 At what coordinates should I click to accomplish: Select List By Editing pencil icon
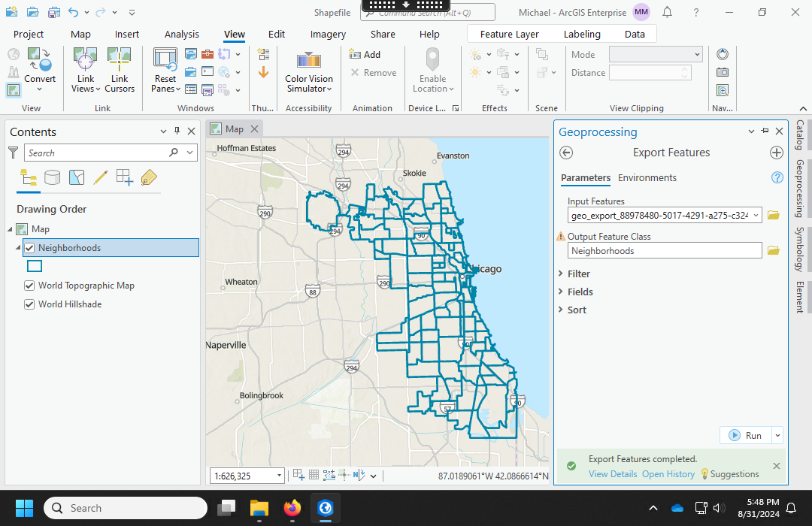click(x=100, y=177)
